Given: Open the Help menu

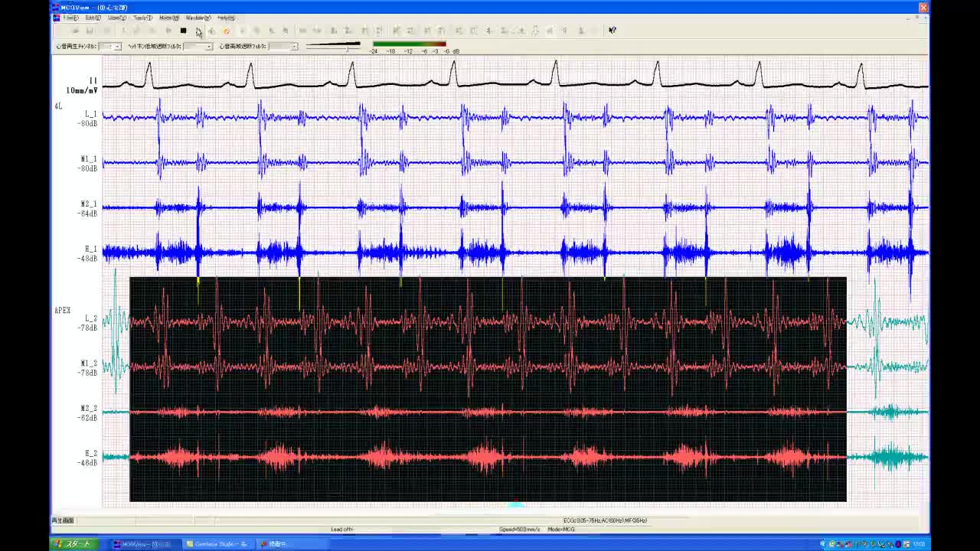Looking at the screenshot, I should click(226, 18).
